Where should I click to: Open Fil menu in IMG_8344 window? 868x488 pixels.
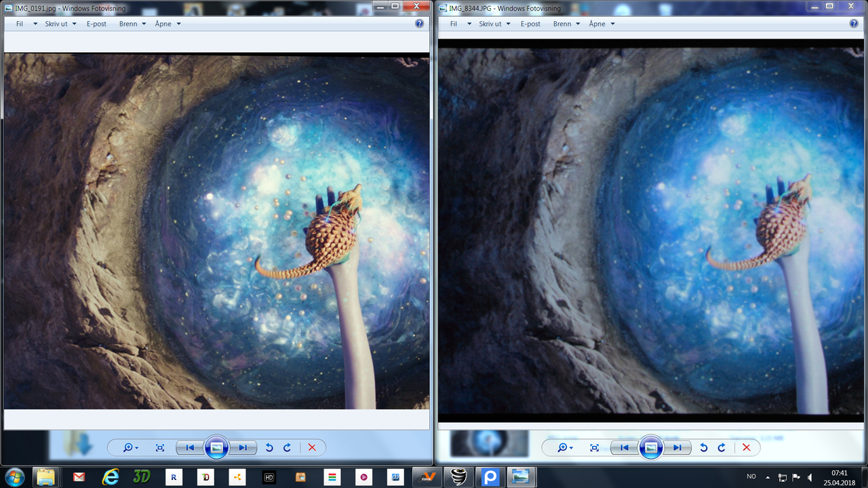(x=460, y=24)
